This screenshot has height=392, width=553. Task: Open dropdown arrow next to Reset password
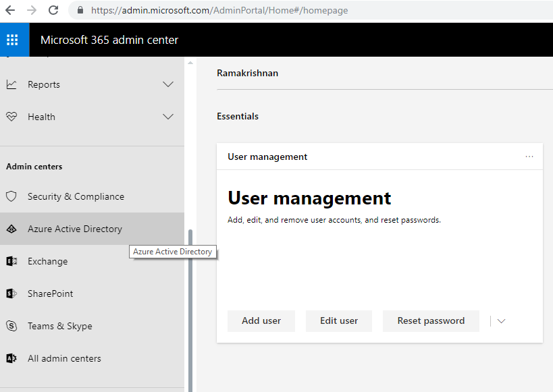(x=501, y=321)
